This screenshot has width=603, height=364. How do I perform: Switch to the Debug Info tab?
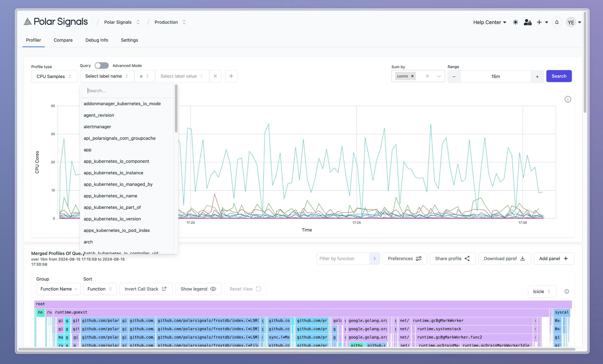coord(97,40)
